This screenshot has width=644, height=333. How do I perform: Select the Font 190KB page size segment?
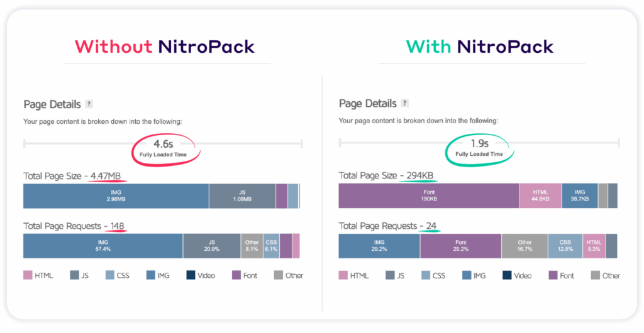point(429,196)
